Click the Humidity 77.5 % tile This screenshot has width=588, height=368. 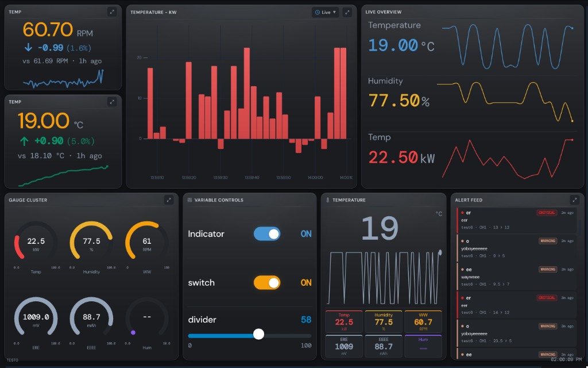coord(384,322)
